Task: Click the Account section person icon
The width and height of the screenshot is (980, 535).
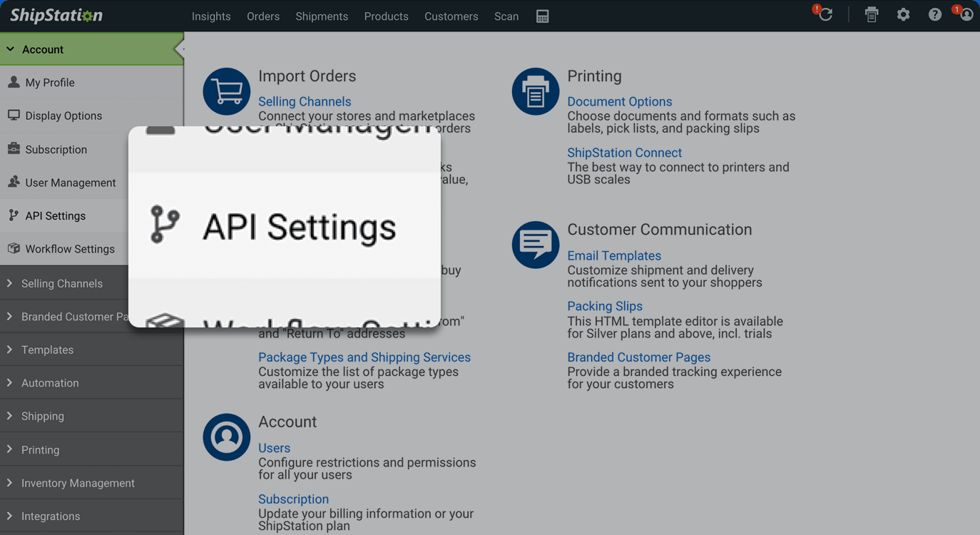Action: 227,437
